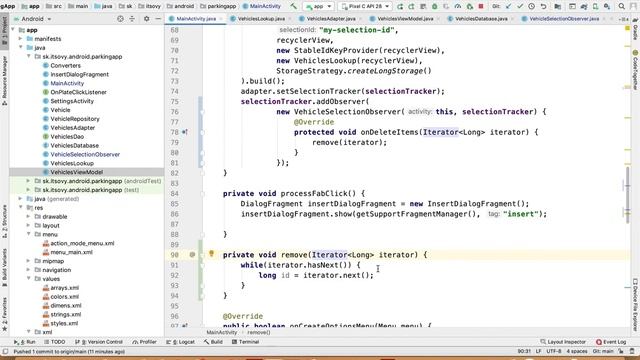The image size is (640, 360).
Task: Switch to the VehiclesDatabase.java tab
Action: click(x=481, y=19)
